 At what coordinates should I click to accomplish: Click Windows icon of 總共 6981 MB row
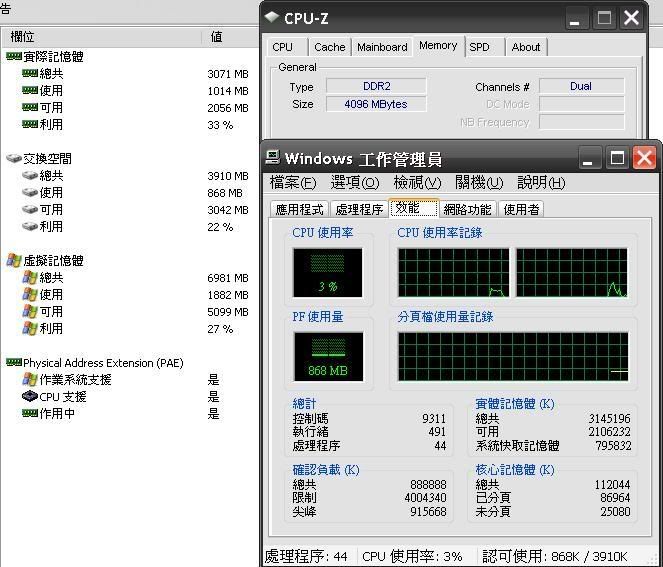pyautogui.click(x=30, y=277)
